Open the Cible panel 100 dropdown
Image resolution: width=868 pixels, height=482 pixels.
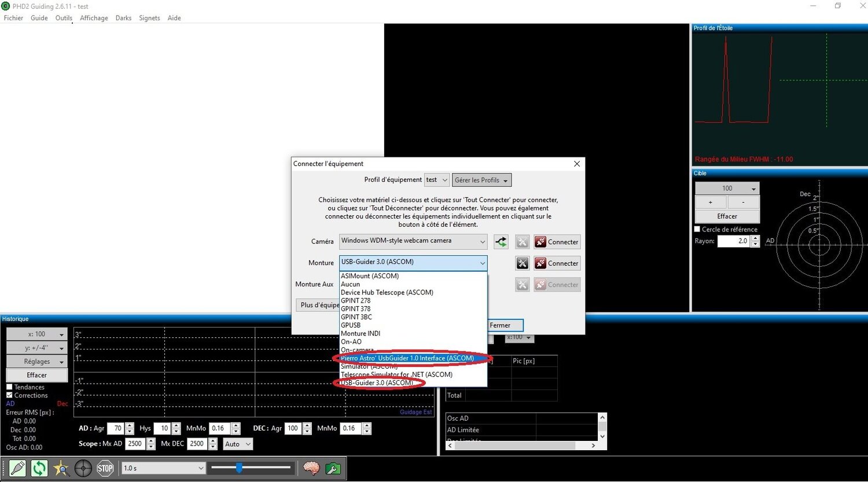727,189
